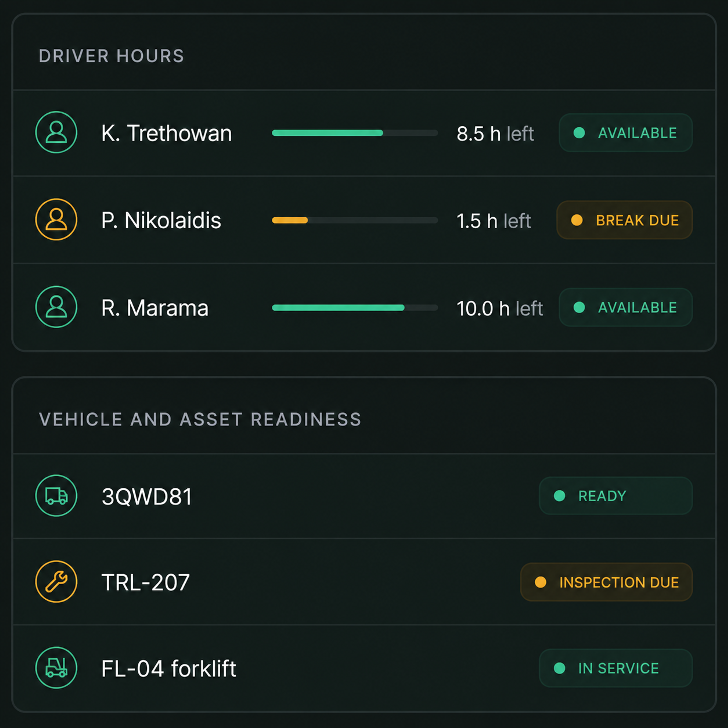This screenshot has height=728, width=728.
Task: Click K. Trethowan's hours progress bar
Action: [355, 133]
